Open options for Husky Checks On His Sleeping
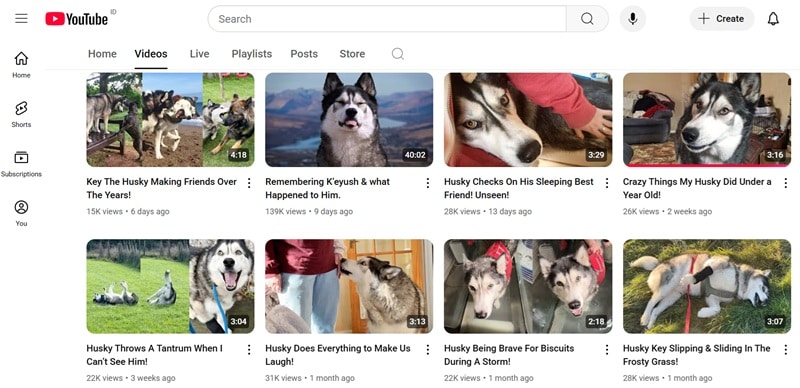This screenshot has height=388, width=800. tap(607, 183)
